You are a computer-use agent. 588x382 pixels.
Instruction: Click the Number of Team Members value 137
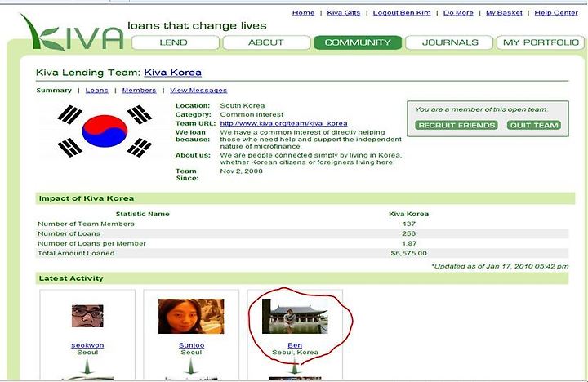click(409, 224)
